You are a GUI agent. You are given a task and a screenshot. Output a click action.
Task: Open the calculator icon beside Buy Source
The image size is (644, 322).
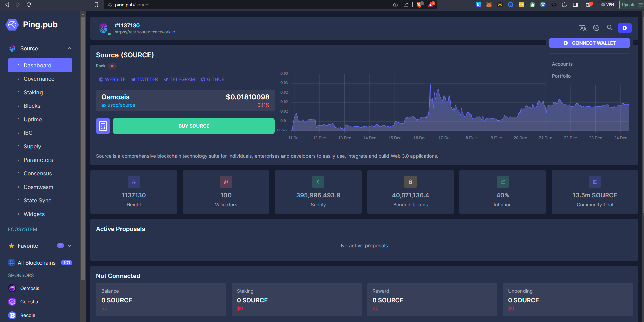pyautogui.click(x=103, y=126)
